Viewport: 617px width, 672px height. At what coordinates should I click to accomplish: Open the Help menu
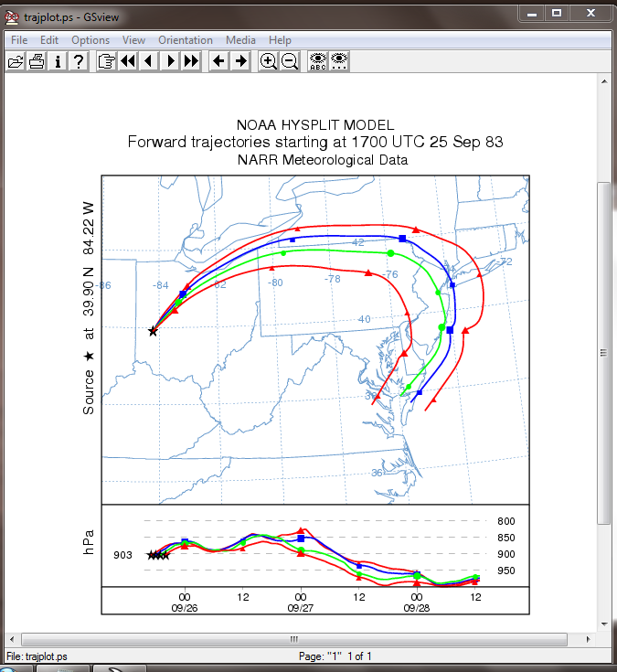tap(280, 40)
